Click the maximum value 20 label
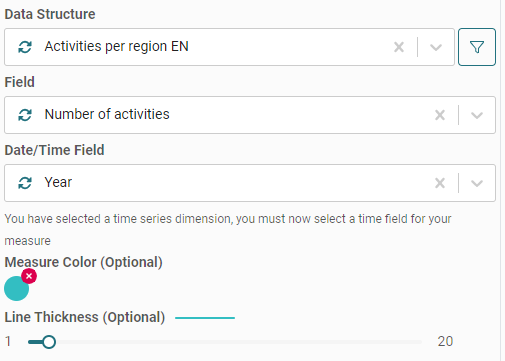Screen dimensions: 505x361 click(x=445, y=342)
